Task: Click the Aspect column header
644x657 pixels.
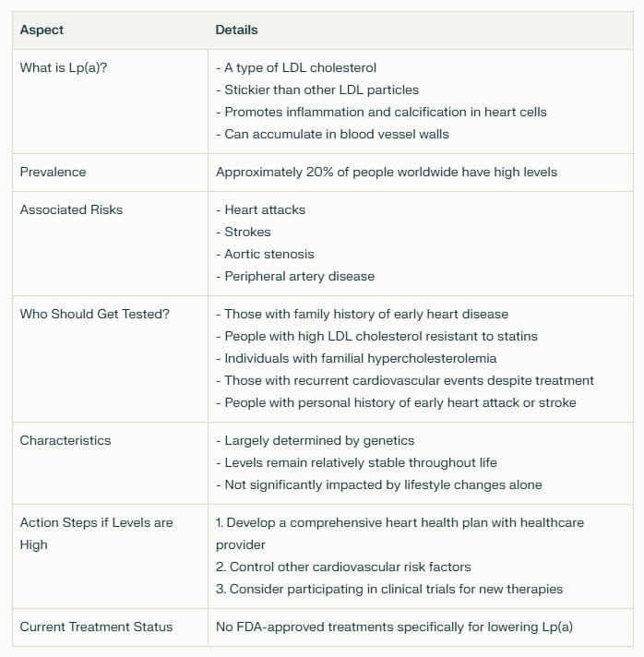Action: coord(42,30)
